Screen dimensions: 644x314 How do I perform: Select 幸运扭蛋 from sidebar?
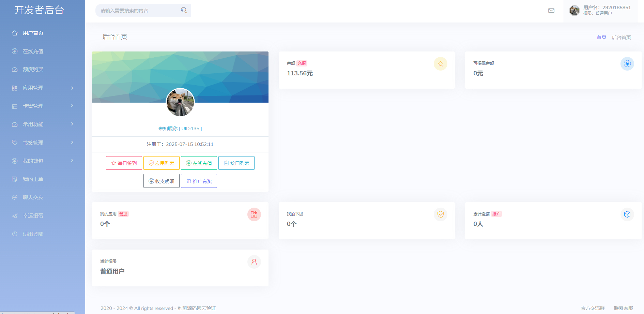tap(33, 216)
